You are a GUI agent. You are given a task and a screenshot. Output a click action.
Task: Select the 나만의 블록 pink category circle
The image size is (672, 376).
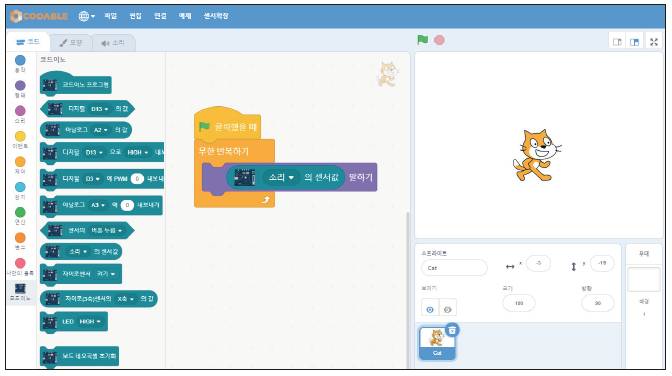tap(20, 263)
